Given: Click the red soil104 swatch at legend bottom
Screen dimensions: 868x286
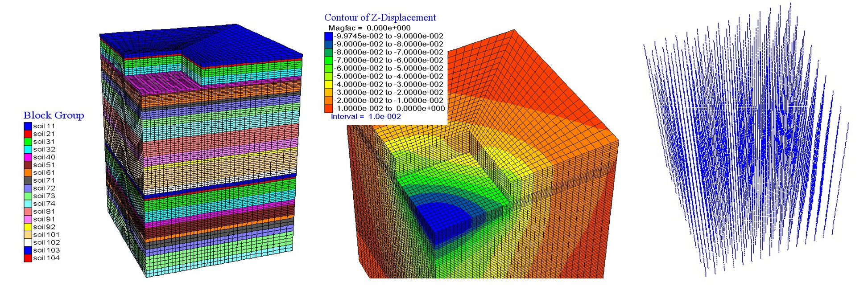Looking at the screenshot, I should tap(28, 258).
